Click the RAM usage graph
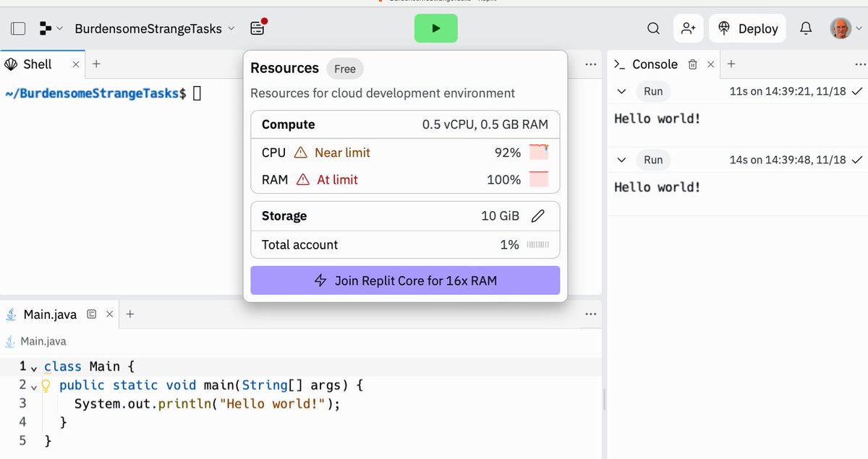This screenshot has height=459, width=868. 539,179
